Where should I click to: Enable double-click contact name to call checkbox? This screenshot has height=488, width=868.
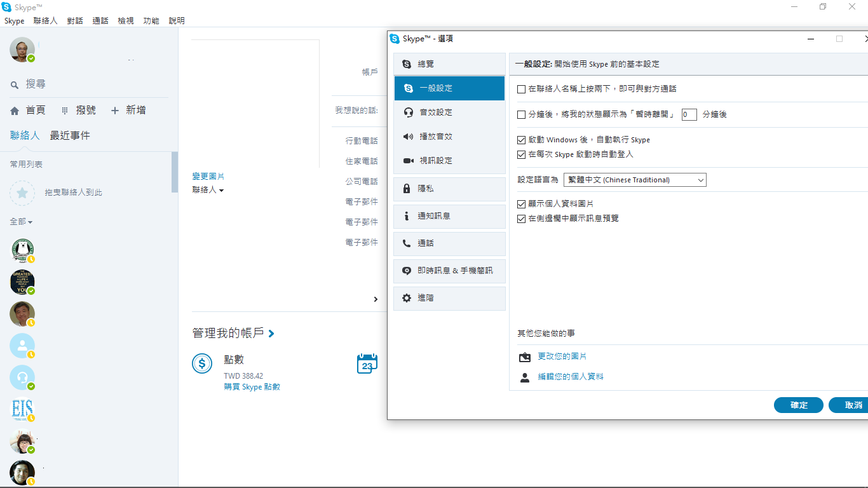522,90
